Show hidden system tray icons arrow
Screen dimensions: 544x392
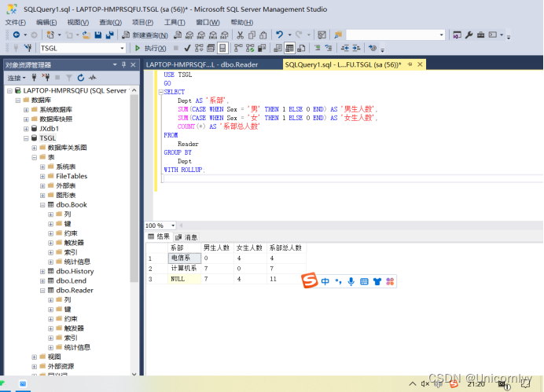click(x=413, y=384)
